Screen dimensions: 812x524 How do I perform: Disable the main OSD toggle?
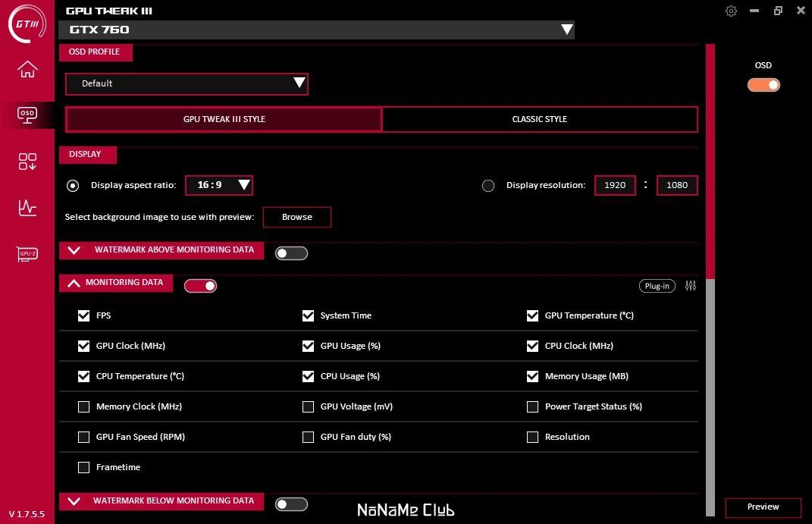point(763,85)
